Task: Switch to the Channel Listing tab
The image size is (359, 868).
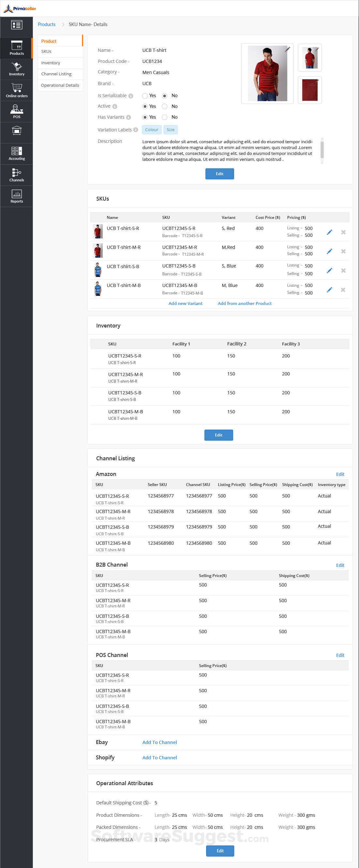Action: tap(56, 74)
